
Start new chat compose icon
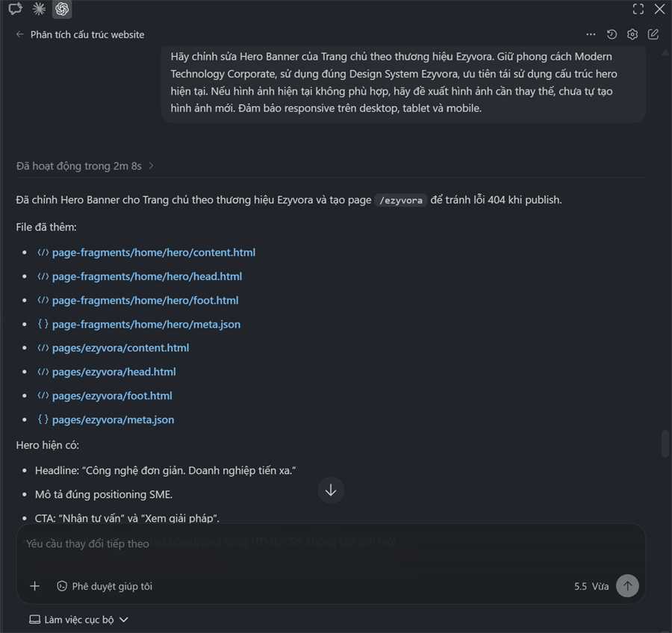point(653,34)
